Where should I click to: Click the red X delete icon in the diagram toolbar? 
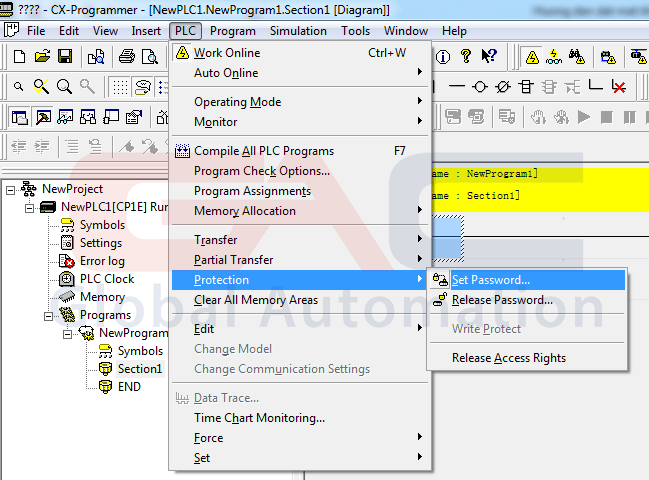(619, 86)
